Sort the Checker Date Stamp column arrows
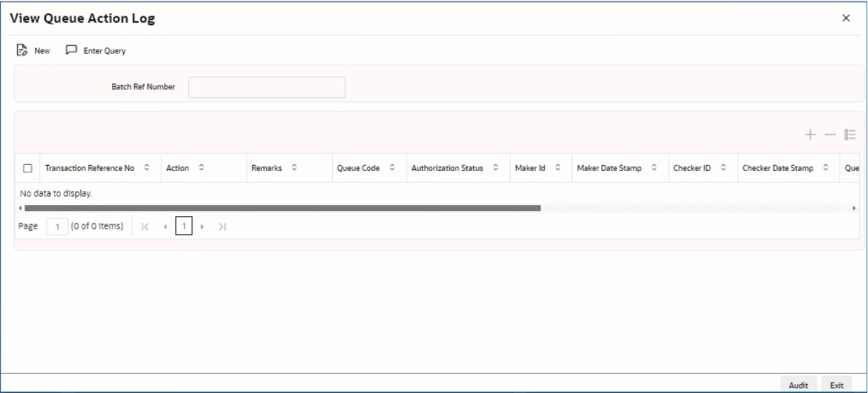This screenshot has height=393, width=868. pyautogui.click(x=826, y=168)
